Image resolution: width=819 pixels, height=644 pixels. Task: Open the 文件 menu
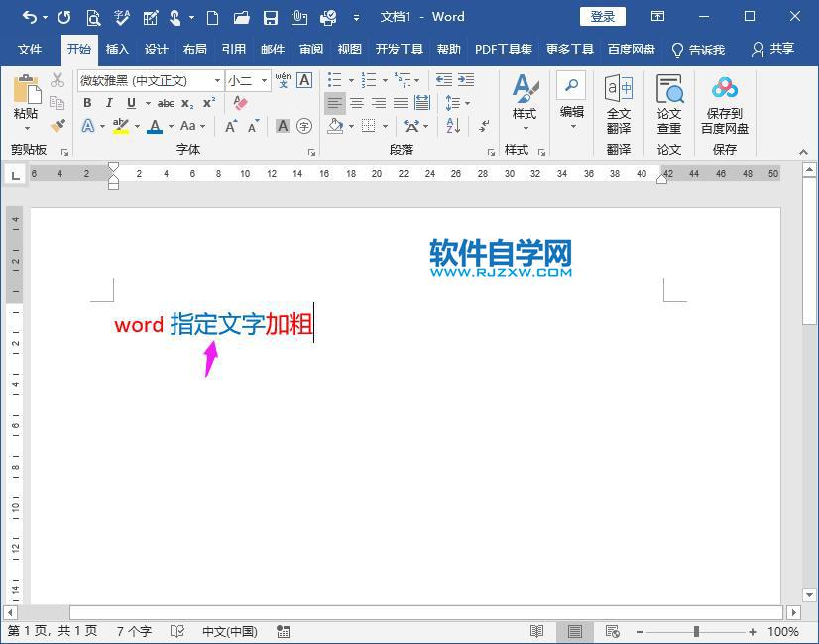click(31, 48)
